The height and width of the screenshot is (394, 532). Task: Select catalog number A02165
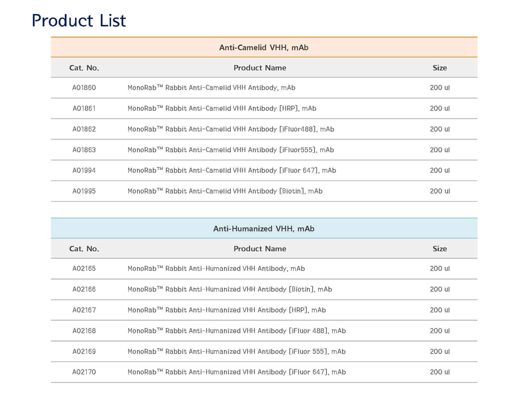(x=84, y=268)
